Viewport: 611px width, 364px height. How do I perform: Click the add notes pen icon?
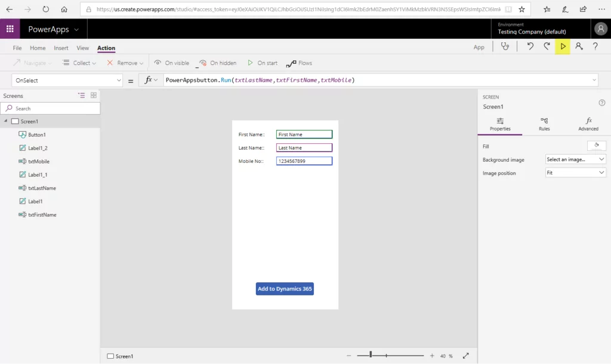[x=565, y=10]
